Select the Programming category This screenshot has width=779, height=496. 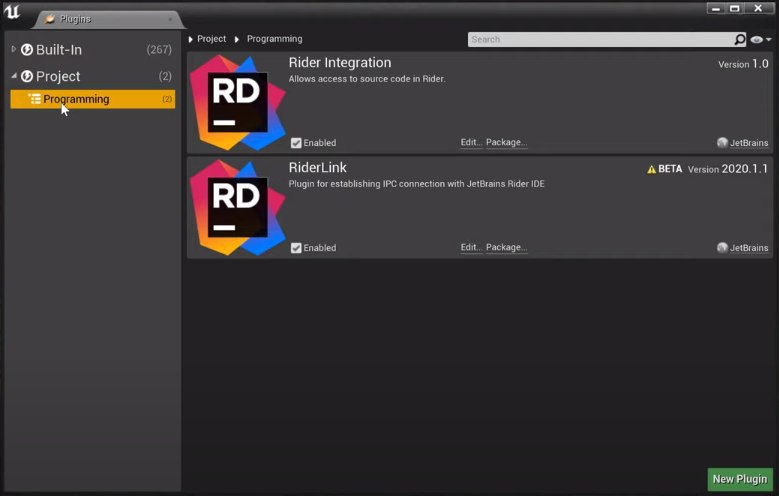pyautogui.click(x=92, y=99)
